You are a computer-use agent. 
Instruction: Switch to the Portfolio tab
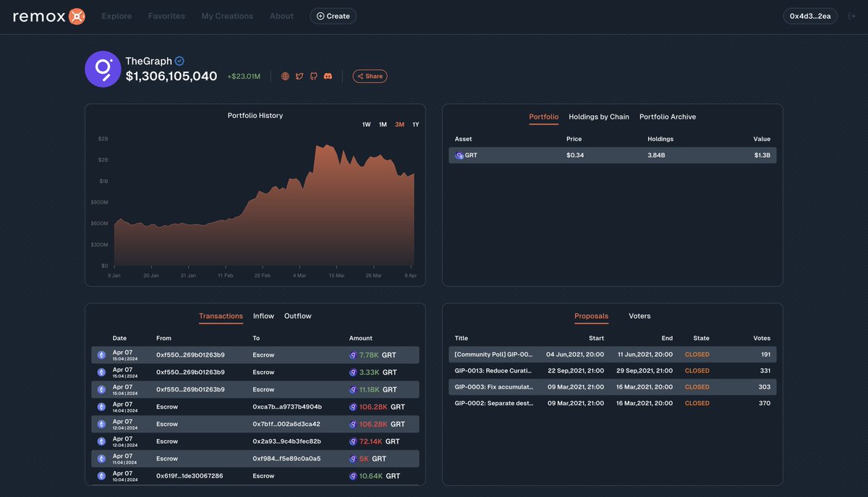pyautogui.click(x=544, y=116)
